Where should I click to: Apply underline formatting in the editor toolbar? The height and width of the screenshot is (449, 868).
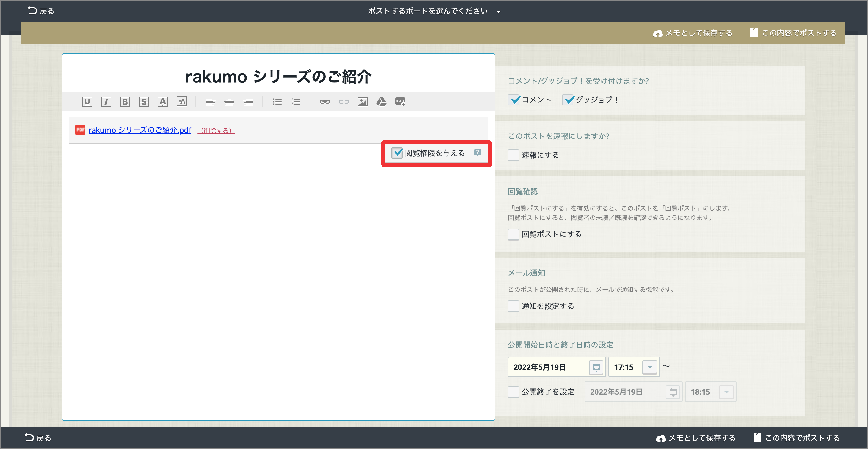coord(87,102)
